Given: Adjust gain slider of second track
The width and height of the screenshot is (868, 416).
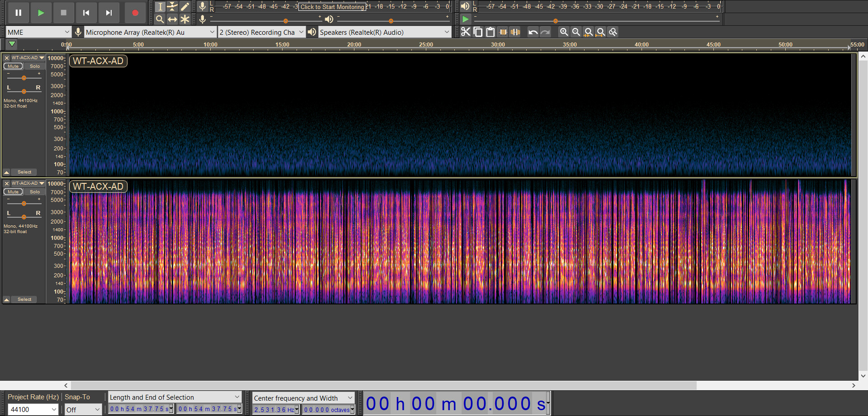Looking at the screenshot, I should (24, 204).
